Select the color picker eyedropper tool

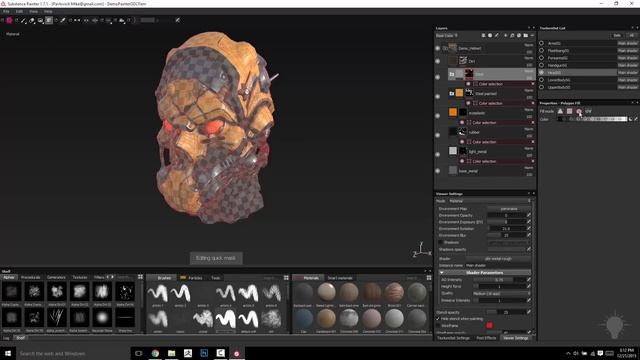tap(63, 20)
